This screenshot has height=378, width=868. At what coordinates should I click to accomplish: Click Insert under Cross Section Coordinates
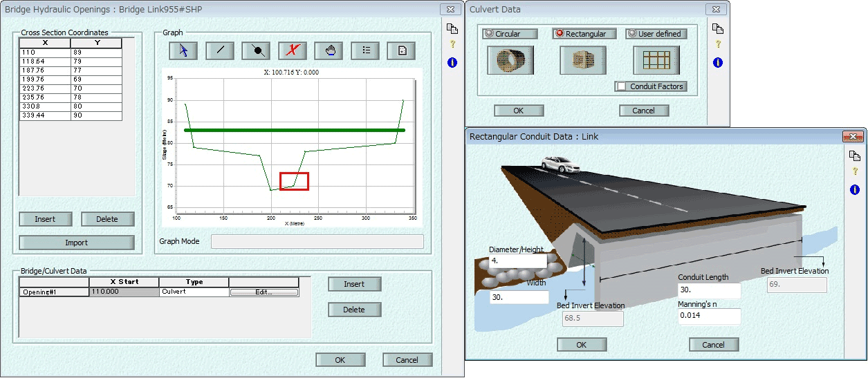(x=45, y=219)
